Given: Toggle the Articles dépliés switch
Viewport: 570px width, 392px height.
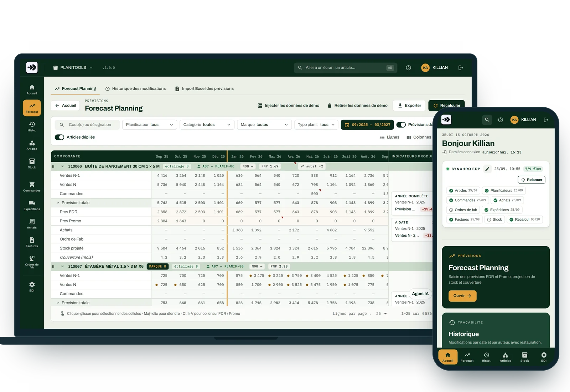Looking at the screenshot, I should tap(59, 137).
